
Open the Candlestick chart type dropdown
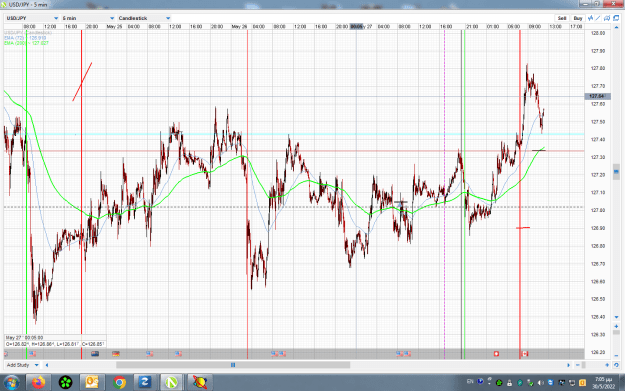click(144, 18)
